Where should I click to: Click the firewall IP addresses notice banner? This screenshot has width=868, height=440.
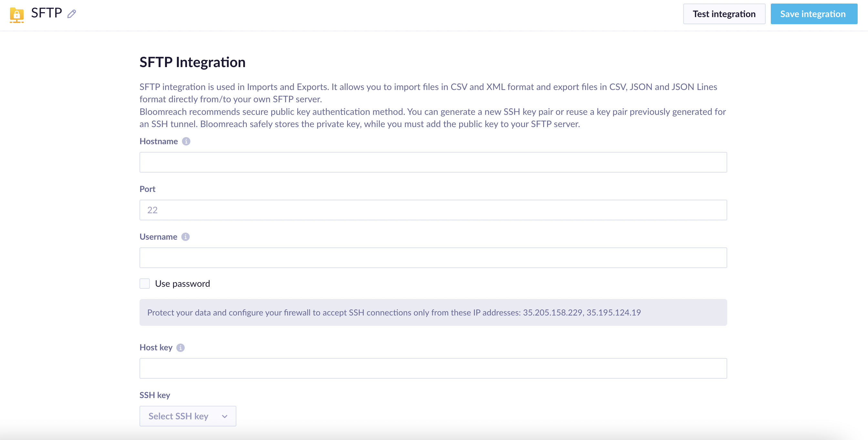click(x=433, y=312)
